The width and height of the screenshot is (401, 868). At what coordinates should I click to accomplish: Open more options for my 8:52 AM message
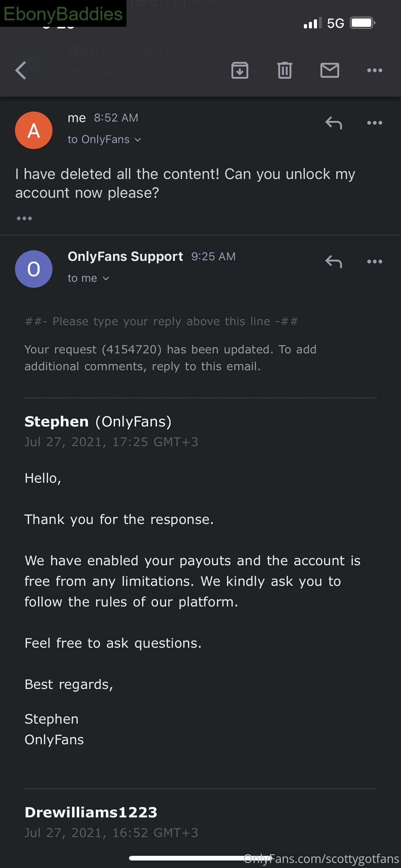coord(375,123)
